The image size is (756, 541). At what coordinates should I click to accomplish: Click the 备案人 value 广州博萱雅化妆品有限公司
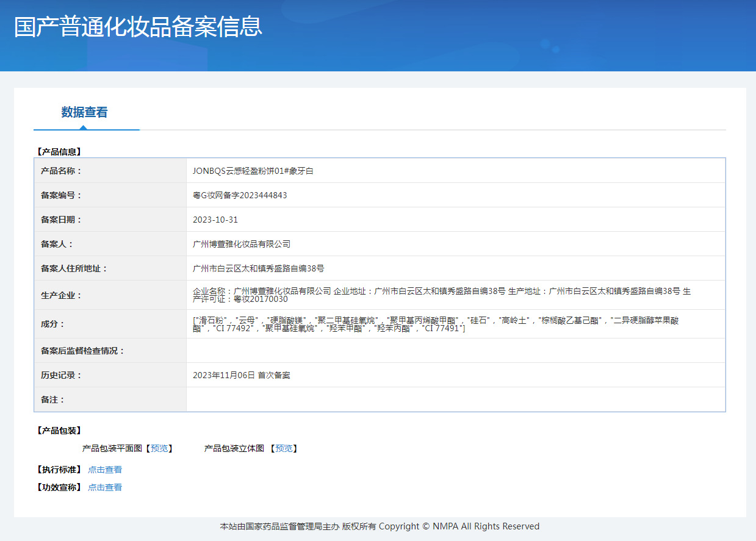click(242, 244)
